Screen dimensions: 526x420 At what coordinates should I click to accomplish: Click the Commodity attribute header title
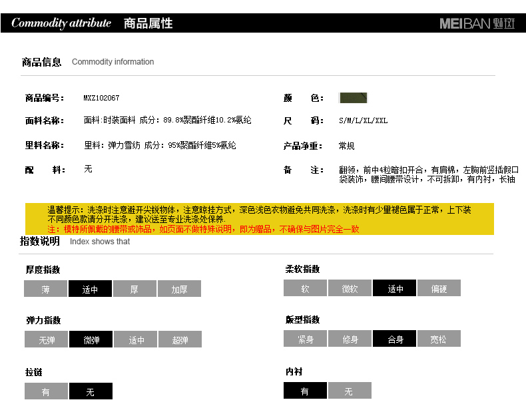(61, 23)
